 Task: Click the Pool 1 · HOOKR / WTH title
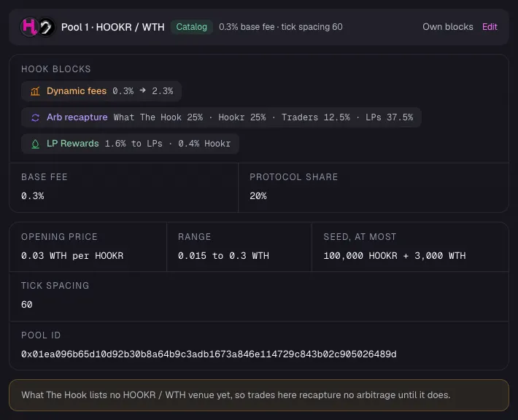[112, 27]
